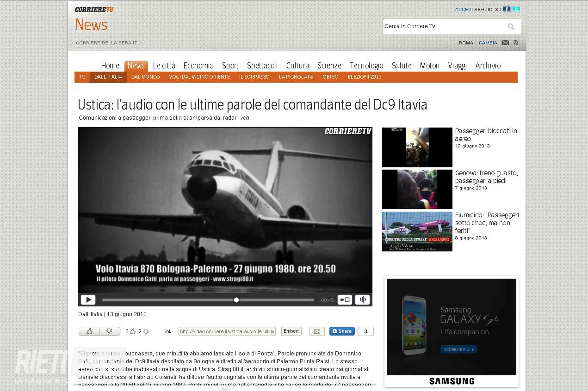
Task: Open the RSS feed icon
Action: pos(516,43)
